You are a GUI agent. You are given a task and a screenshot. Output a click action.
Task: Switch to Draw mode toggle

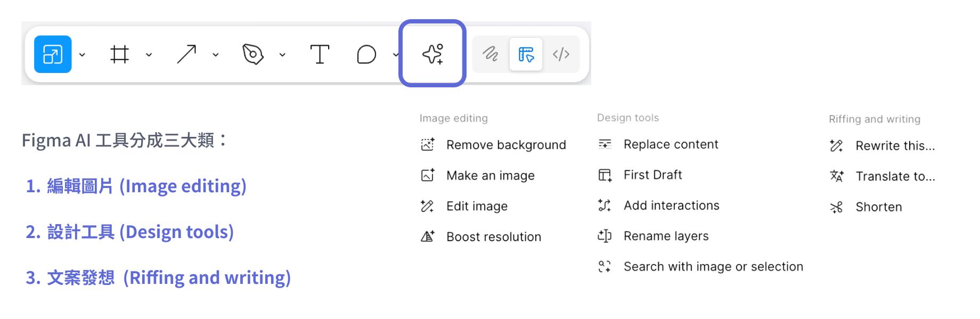(x=490, y=54)
